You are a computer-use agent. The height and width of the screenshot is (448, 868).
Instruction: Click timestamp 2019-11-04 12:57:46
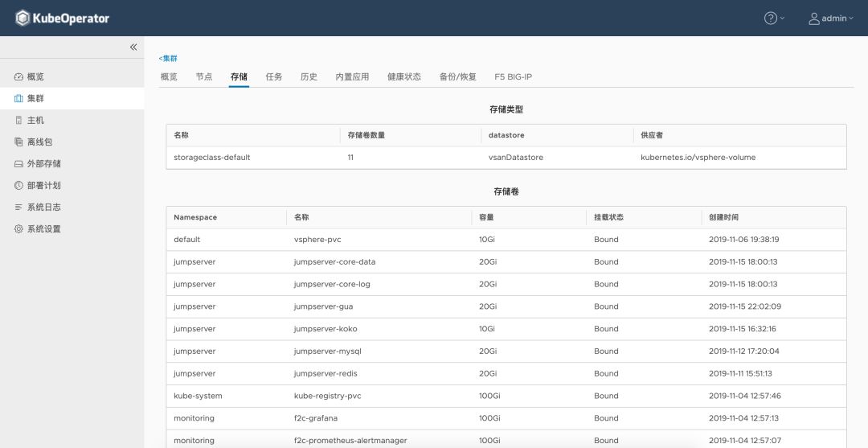click(745, 396)
